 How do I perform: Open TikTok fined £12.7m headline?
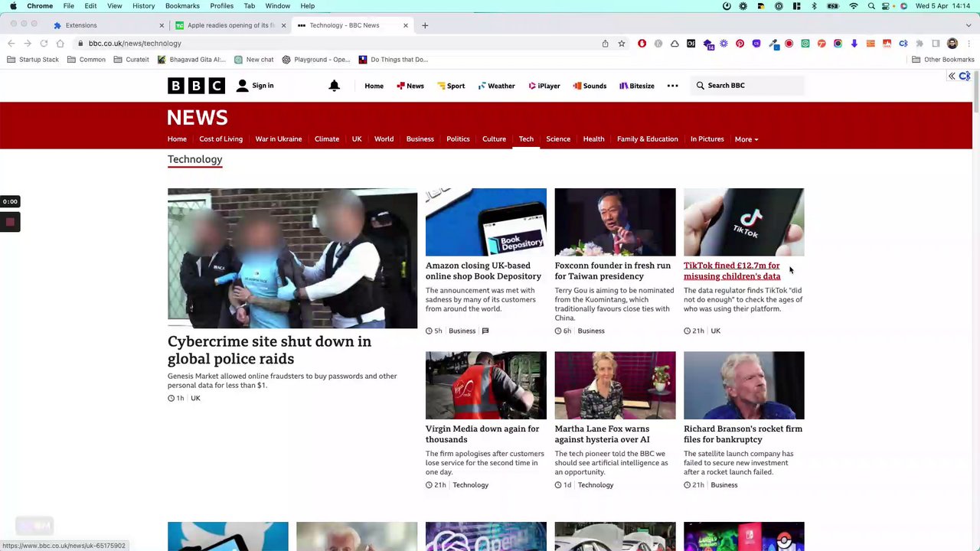(732, 271)
